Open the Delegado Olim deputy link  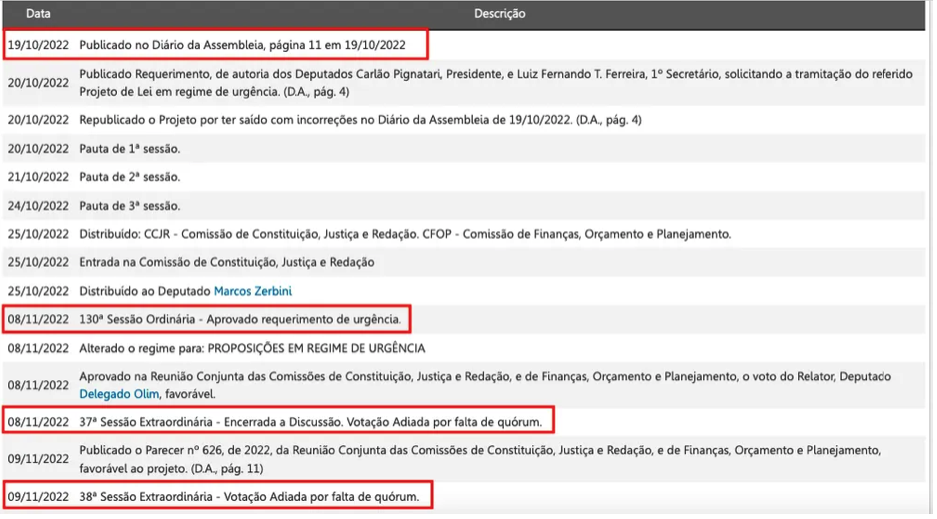coord(119,394)
